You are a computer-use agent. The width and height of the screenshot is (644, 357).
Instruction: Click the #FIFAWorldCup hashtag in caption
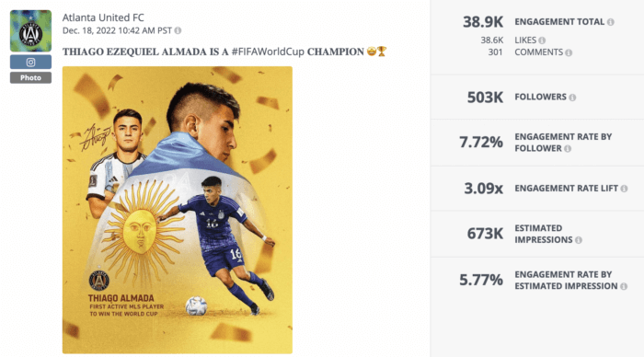[x=268, y=52]
